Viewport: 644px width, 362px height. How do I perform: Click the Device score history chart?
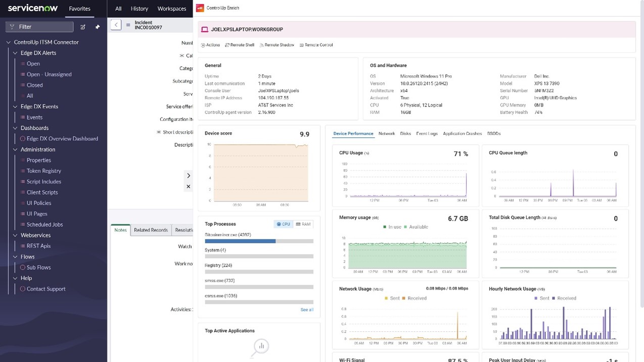point(260,173)
